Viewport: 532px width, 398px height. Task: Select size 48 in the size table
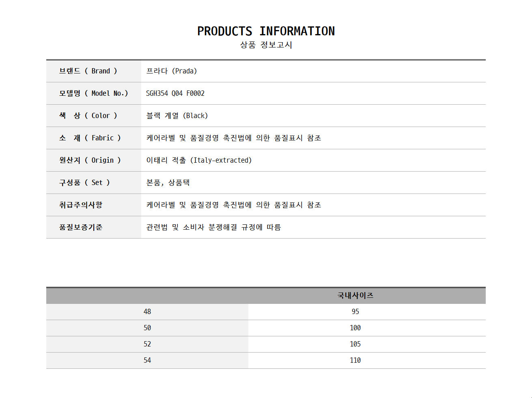[x=147, y=312]
